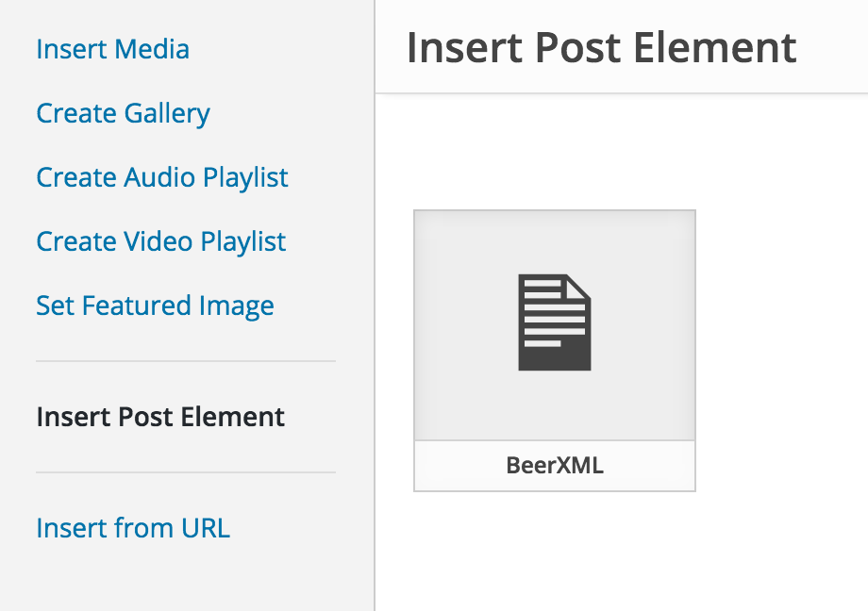The height and width of the screenshot is (611, 868).
Task: Choose Set Featured Image
Action: coord(155,305)
